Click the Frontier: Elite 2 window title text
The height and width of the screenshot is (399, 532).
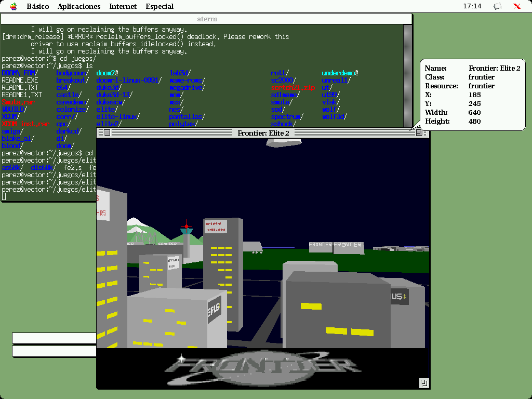[x=263, y=133]
